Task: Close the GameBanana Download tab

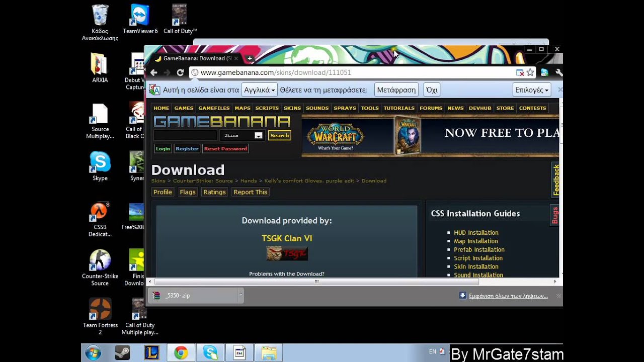Action: point(236,58)
